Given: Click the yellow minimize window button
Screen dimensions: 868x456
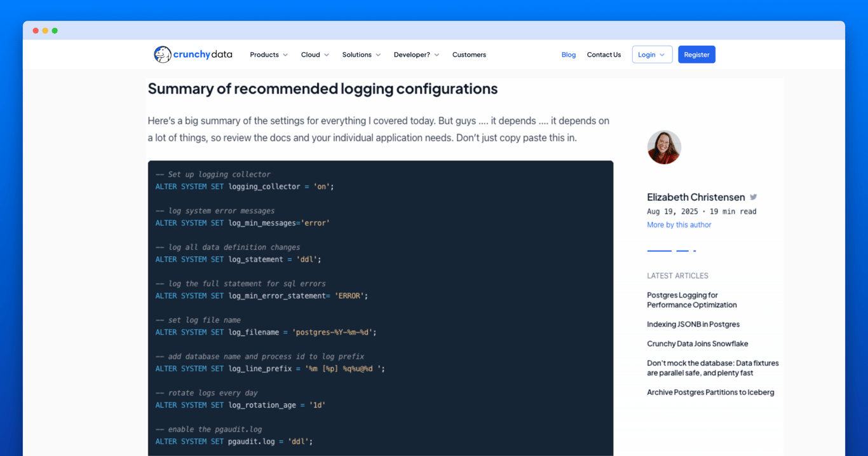Looking at the screenshot, I should pos(44,30).
